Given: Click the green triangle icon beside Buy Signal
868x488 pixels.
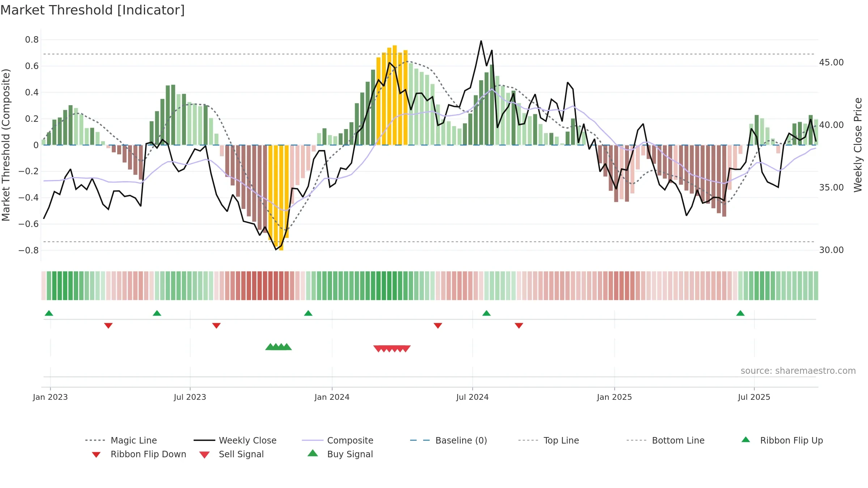Looking at the screenshot, I should click(313, 453).
